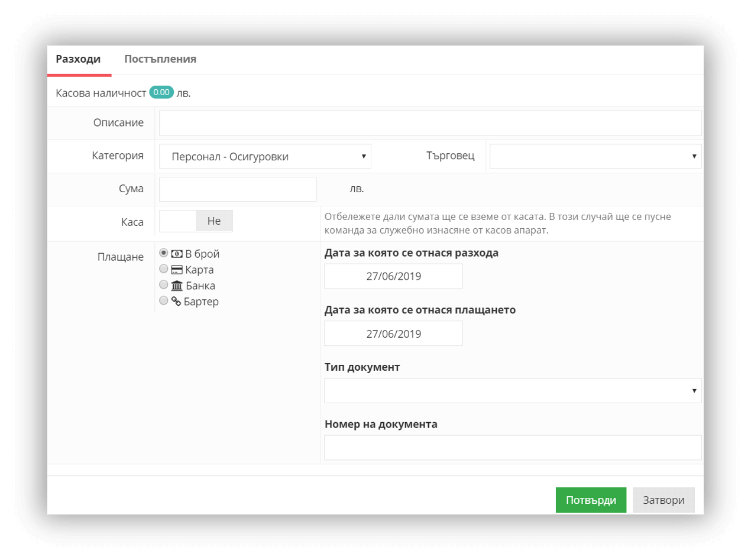Click the payment date field
Image resolution: width=751 pixels, height=560 pixels.
393,334
